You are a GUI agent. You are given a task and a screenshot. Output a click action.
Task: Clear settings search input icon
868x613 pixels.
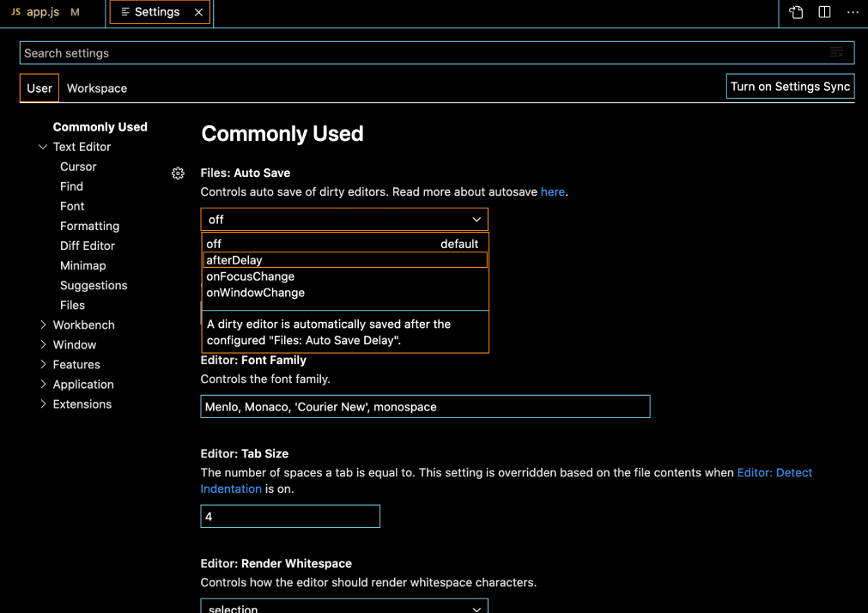[836, 53]
